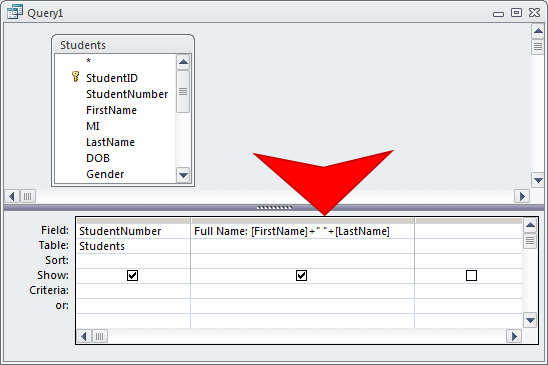Click the Students table title bar

[x=123, y=45]
